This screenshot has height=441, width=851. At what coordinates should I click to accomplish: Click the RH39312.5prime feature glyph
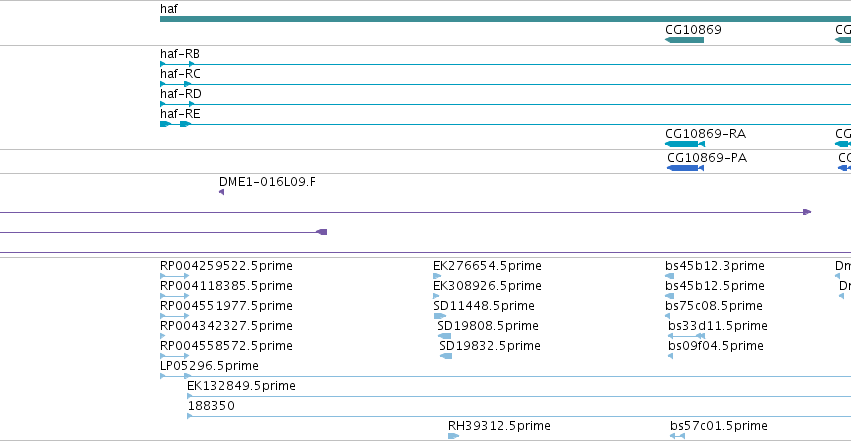454,436
